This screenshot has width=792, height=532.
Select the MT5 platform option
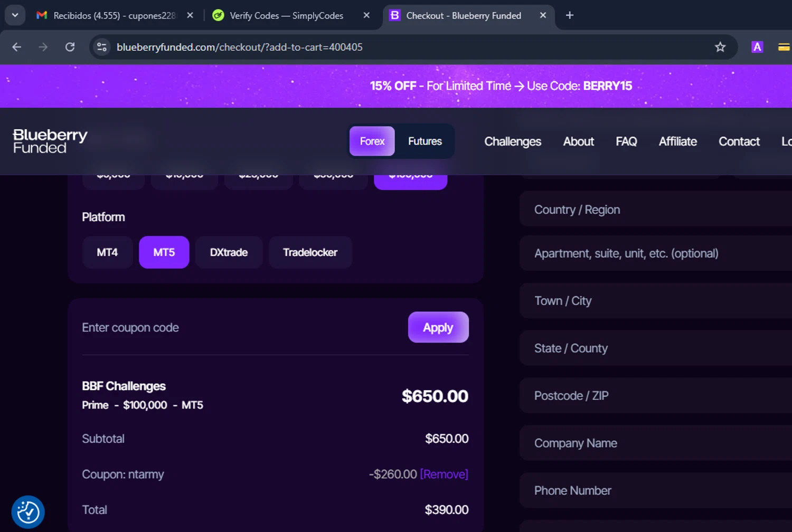[x=164, y=252]
